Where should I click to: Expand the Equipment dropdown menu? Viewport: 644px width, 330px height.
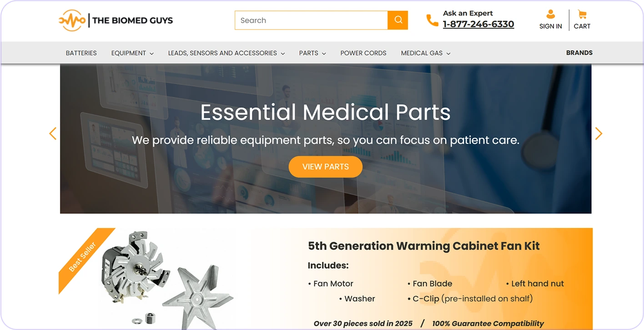click(132, 53)
